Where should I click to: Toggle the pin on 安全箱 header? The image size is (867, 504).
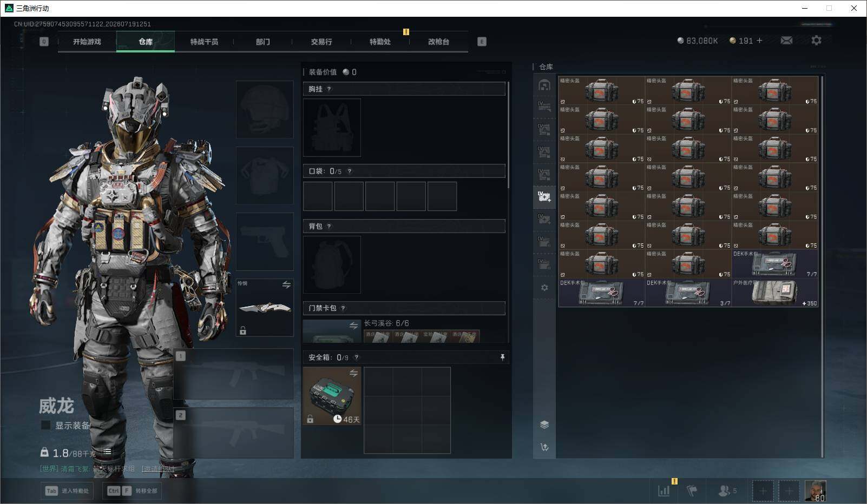click(x=502, y=357)
